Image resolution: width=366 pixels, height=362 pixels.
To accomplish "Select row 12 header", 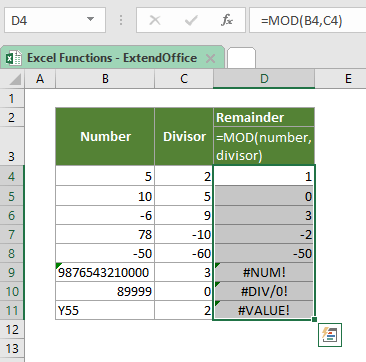I will (12, 330).
